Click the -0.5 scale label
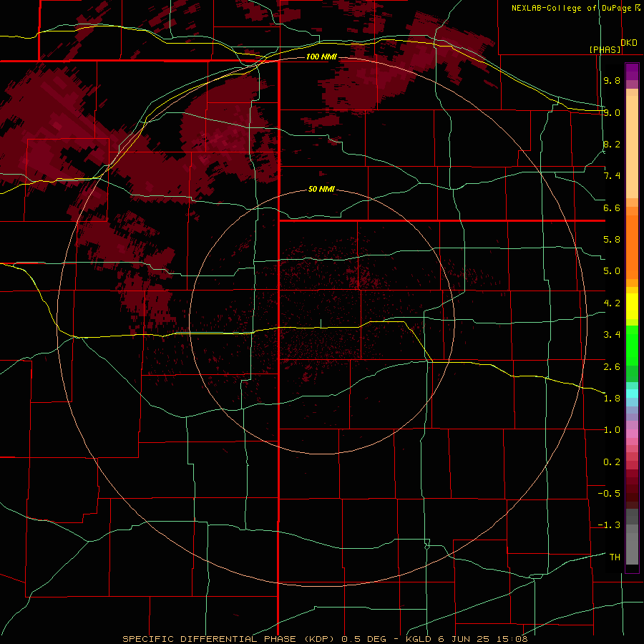 [x=609, y=494]
